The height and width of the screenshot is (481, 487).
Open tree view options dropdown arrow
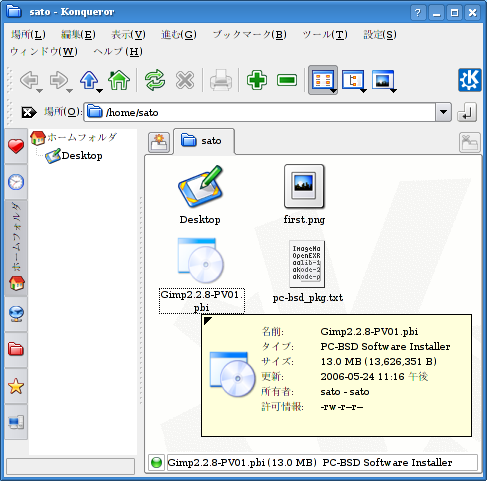tap(364, 91)
